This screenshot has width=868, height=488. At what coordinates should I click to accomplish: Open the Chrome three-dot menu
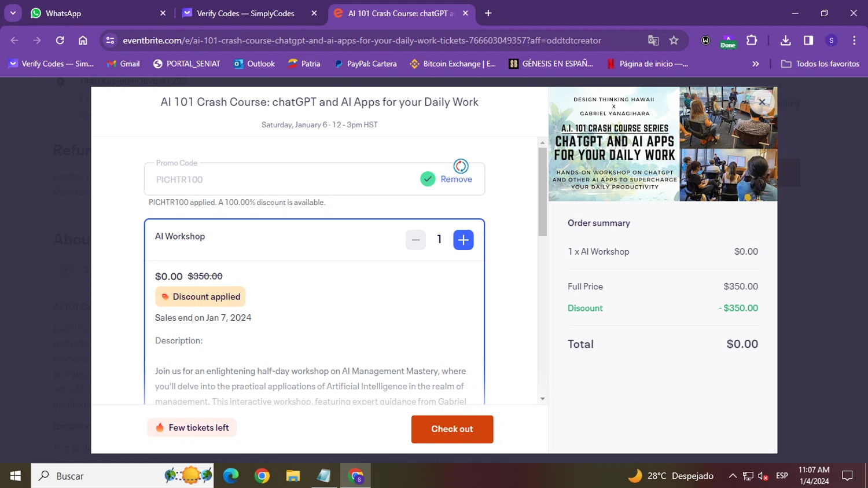click(x=854, y=41)
